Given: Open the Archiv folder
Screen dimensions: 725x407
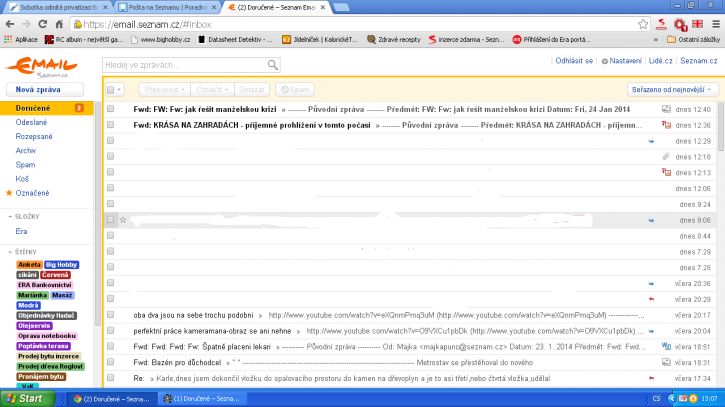Looking at the screenshot, I should pyautogui.click(x=26, y=150).
